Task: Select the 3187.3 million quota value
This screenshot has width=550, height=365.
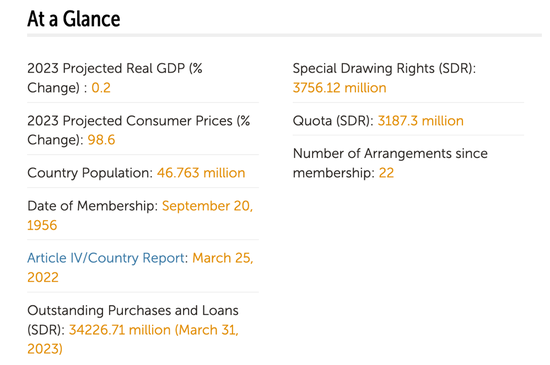Action: click(x=421, y=121)
